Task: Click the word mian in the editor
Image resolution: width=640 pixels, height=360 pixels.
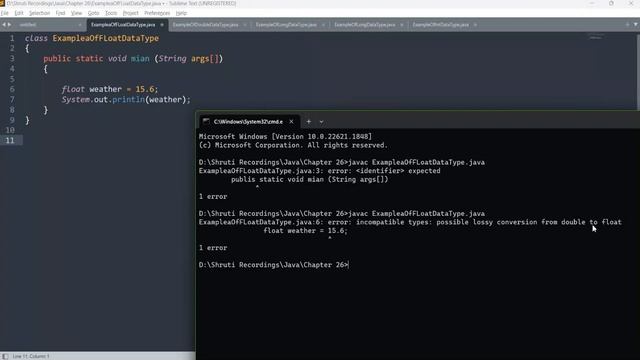Action: pos(140,59)
